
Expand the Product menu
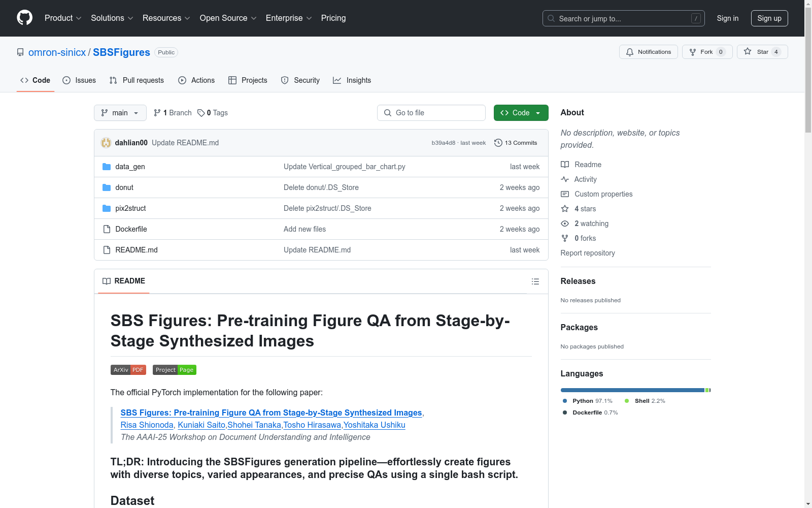(x=63, y=18)
